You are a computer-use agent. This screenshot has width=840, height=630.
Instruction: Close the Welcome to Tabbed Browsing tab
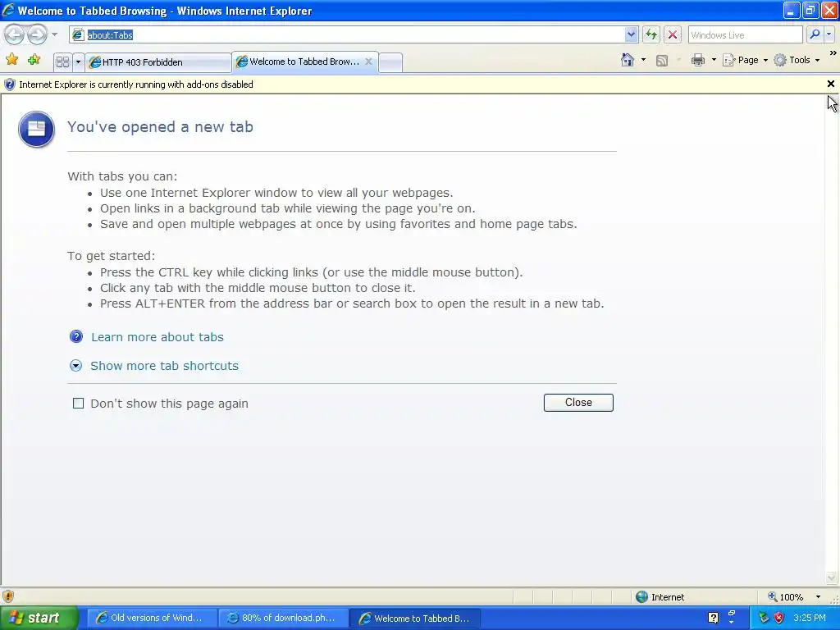(x=368, y=62)
